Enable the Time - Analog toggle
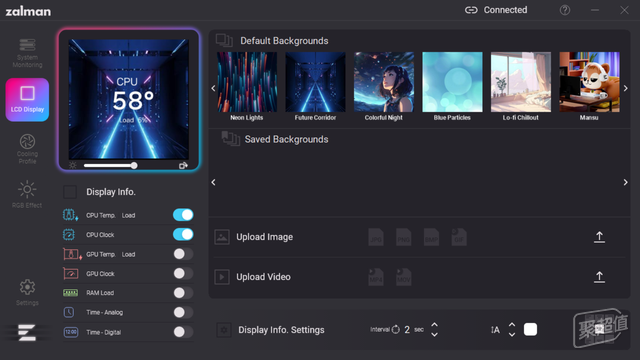This screenshot has height=360, width=640. point(183,312)
